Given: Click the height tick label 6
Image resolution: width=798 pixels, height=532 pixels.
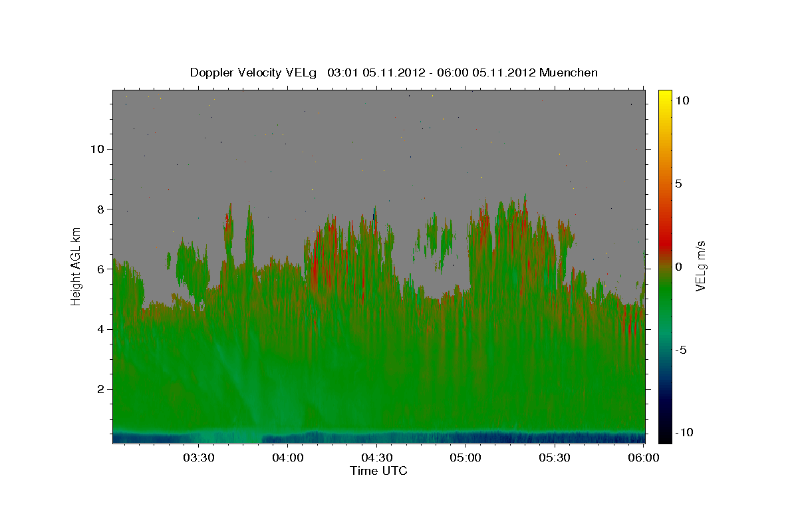Looking at the screenshot, I should (x=102, y=269).
